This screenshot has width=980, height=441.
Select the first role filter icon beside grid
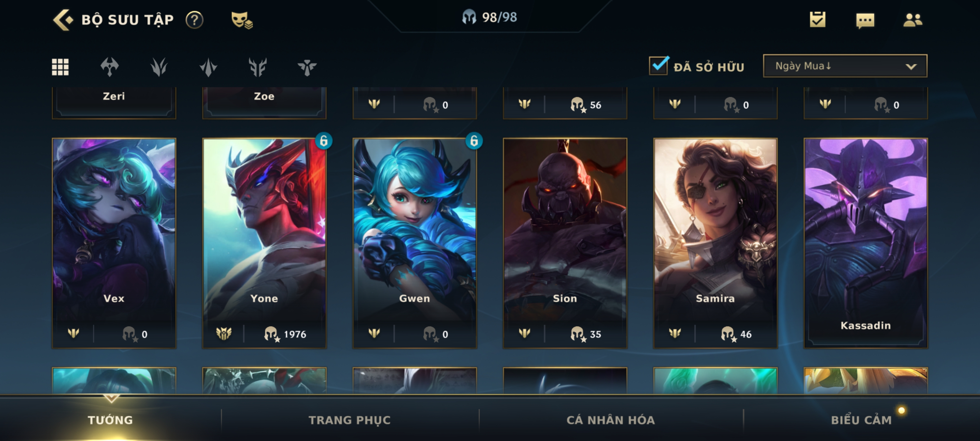110,67
